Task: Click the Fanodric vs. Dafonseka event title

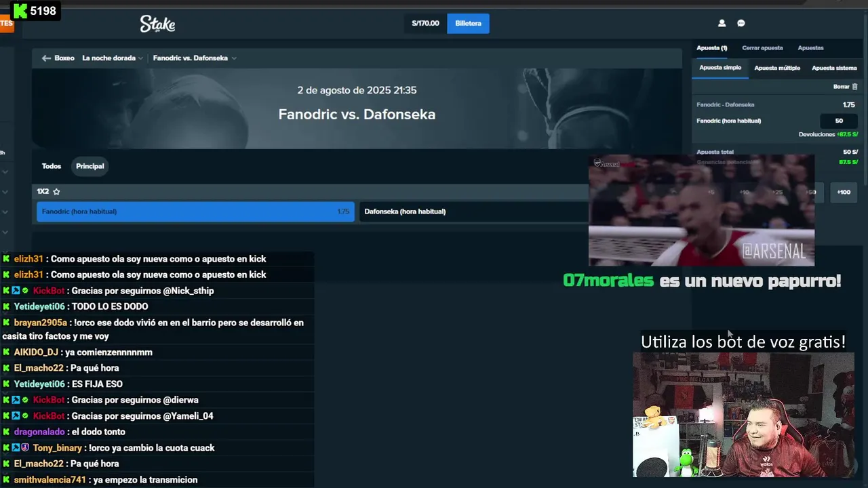Action: point(357,115)
